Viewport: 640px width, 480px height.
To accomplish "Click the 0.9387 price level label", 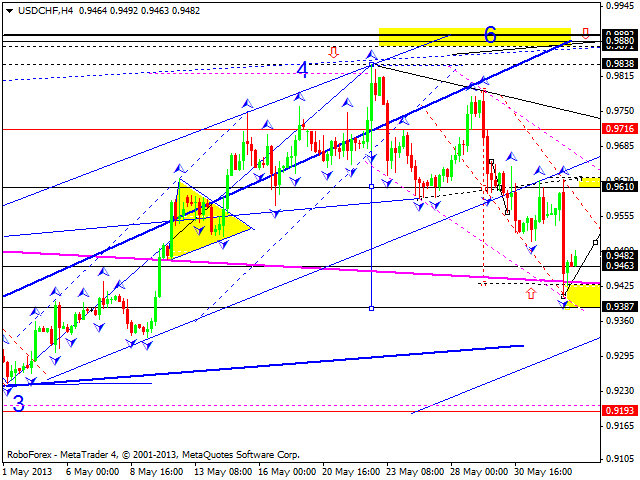I will tap(620, 307).
